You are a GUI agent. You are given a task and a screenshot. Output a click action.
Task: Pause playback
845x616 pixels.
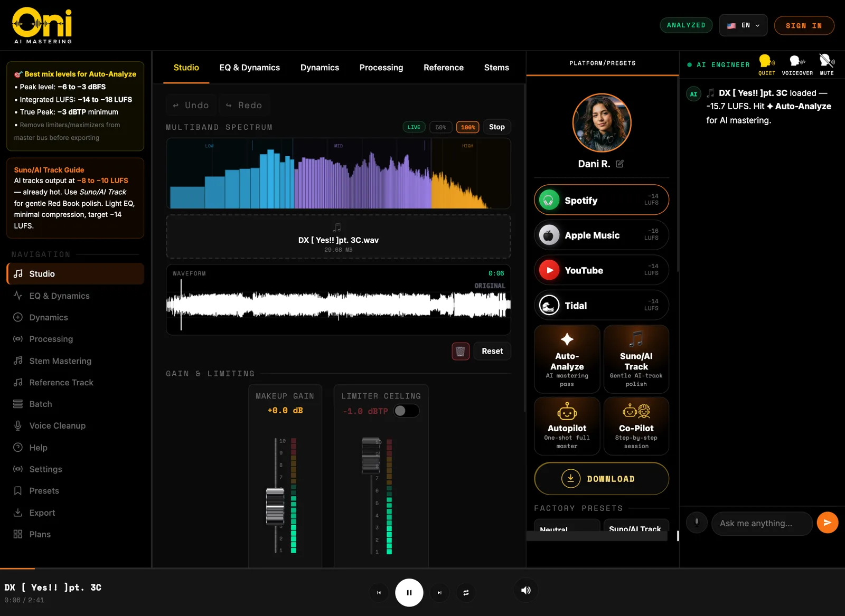[409, 593]
